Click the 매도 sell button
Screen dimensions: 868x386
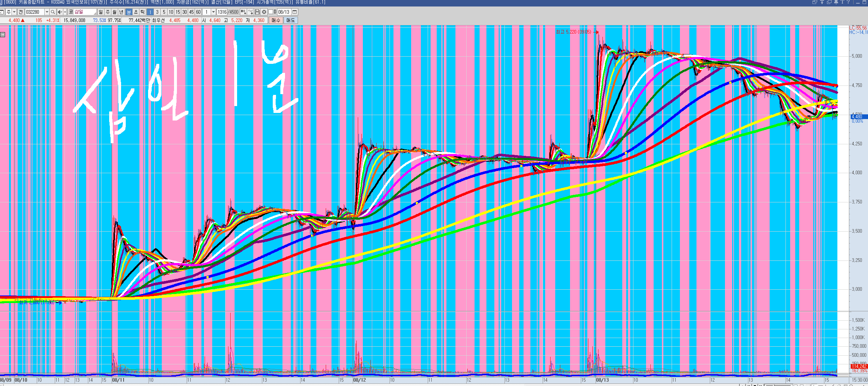click(x=291, y=20)
